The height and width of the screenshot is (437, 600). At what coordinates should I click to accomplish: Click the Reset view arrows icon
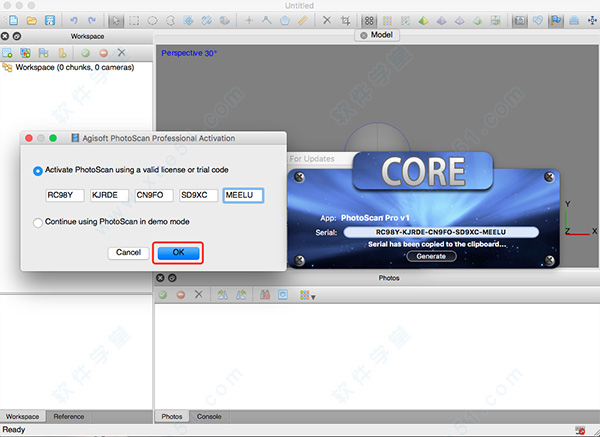pos(592,20)
